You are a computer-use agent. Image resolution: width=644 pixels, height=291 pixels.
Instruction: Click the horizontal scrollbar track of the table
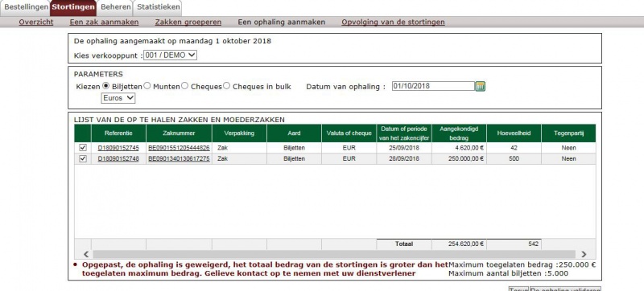pos(335,254)
